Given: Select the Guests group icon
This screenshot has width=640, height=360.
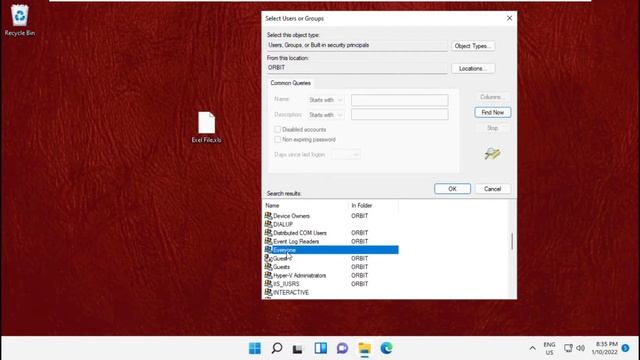Looking at the screenshot, I should click(x=268, y=267).
